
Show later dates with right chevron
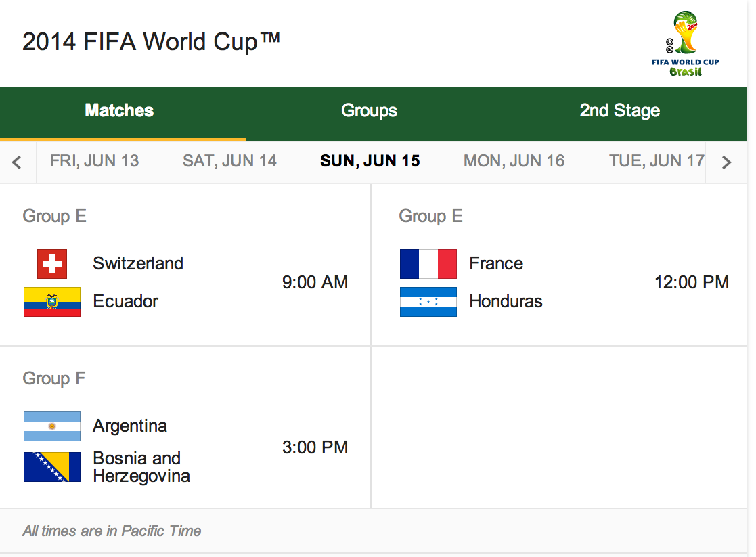click(726, 162)
